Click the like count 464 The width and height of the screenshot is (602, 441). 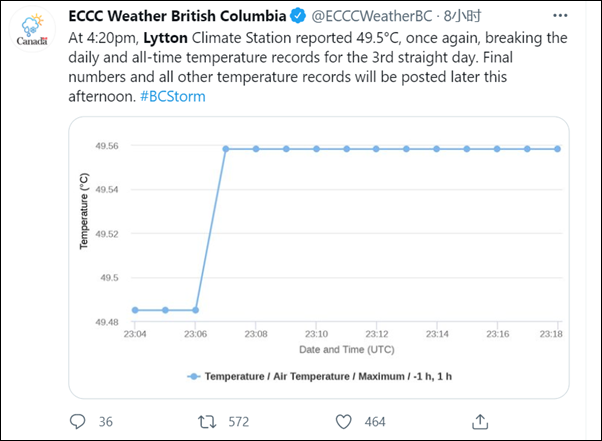pyautogui.click(x=375, y=422)
